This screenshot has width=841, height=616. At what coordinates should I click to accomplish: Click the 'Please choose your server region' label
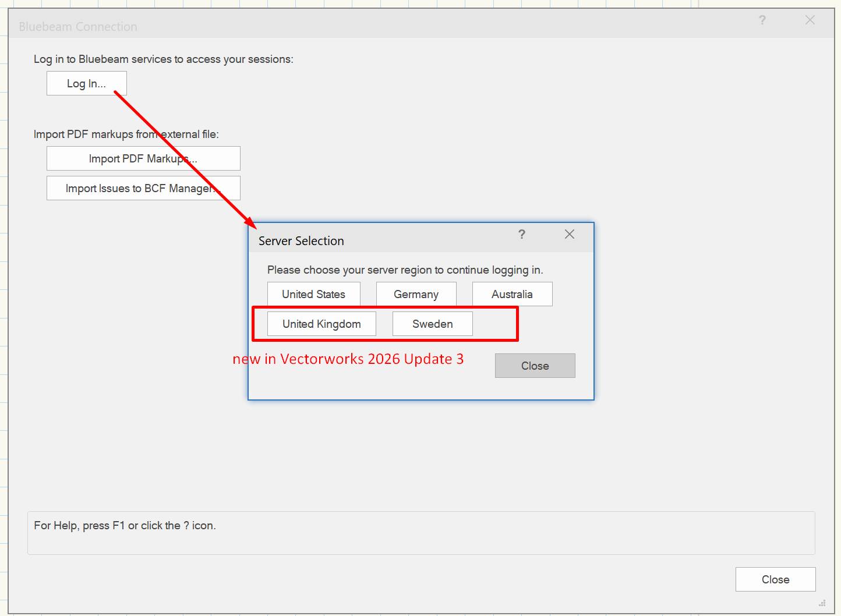tap(405, 270)
